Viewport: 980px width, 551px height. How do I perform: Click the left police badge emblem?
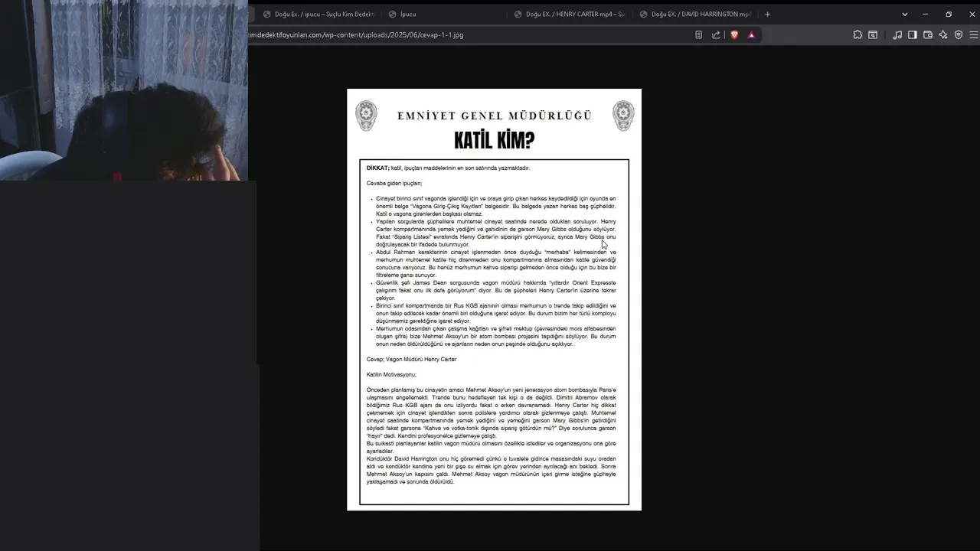pos(366,116)
